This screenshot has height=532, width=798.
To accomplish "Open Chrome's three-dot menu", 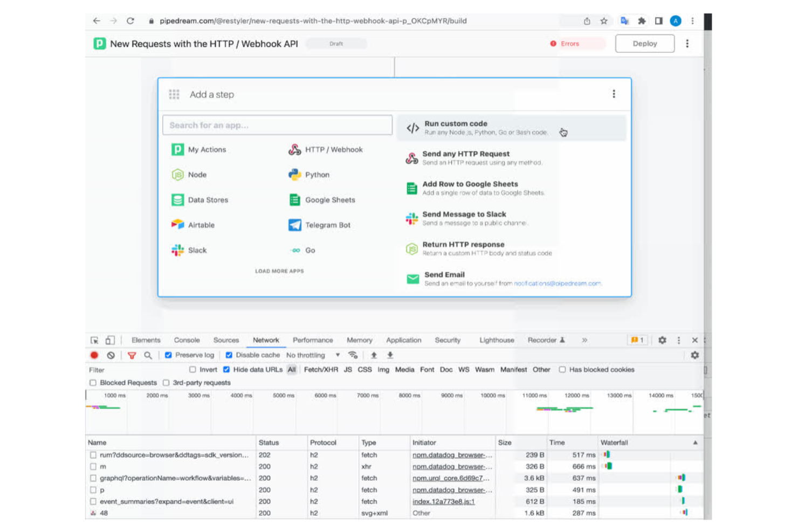I will click(692, 21).
